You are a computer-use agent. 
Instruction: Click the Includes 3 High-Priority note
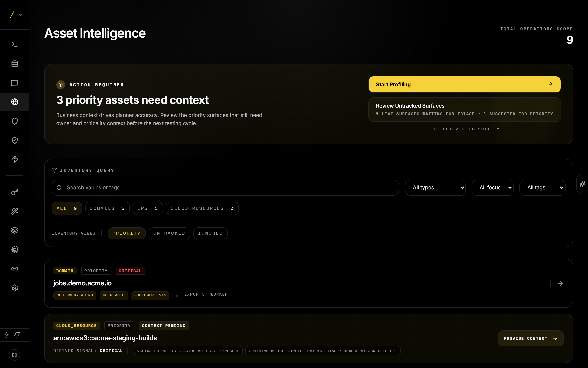coord(464,129)
